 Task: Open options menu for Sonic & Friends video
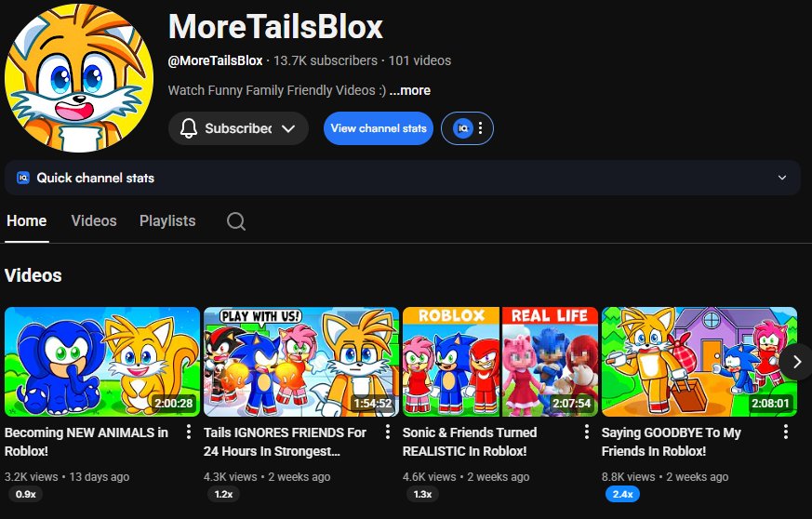pos(586,432)
